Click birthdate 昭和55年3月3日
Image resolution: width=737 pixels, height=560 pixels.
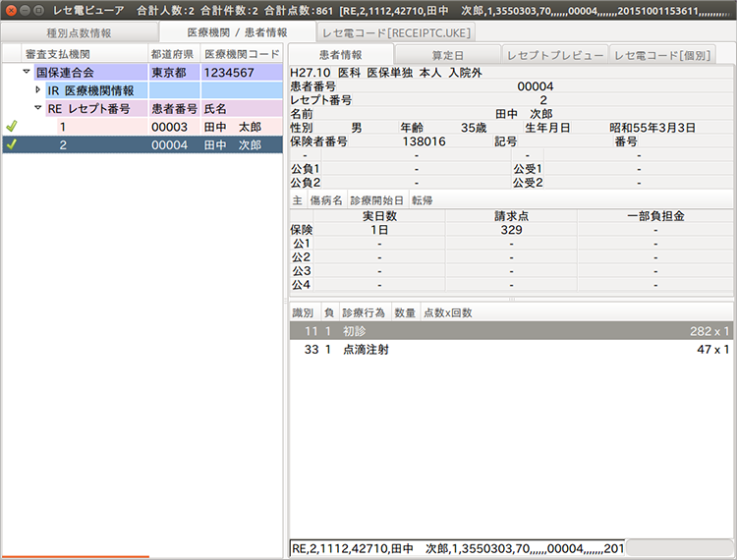(652, 128)
